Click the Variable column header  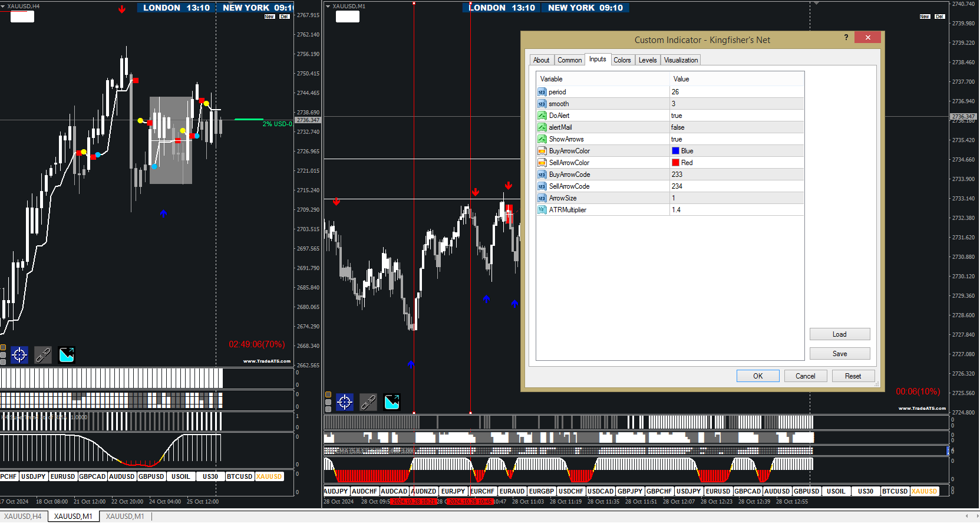coord(603,79)
